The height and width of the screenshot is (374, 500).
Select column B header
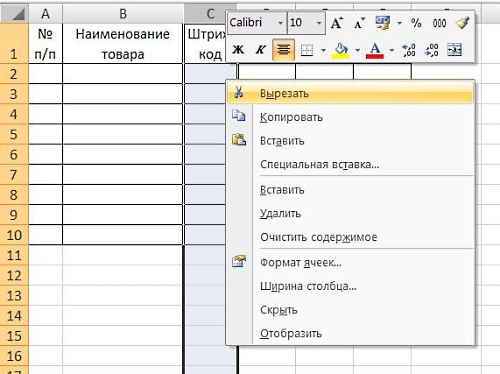point(123,14)
